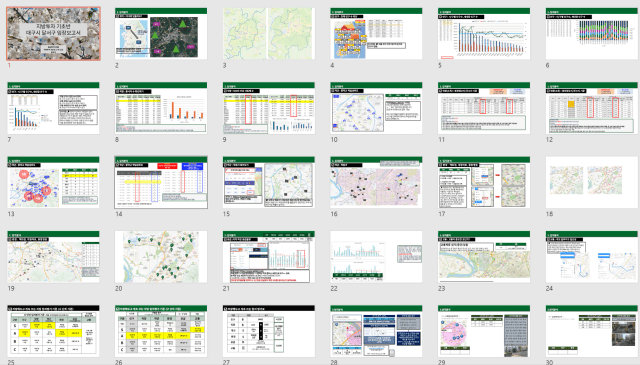Select slide 10 thumbnail with map pins

[x=376, y=108]
